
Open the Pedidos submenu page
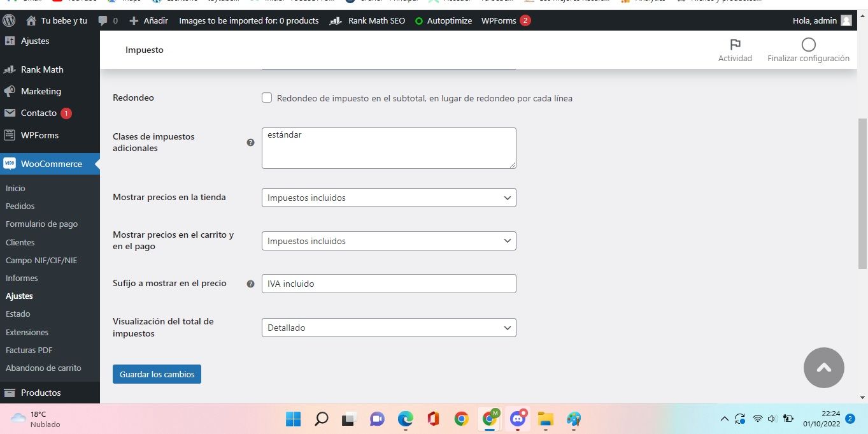click(20, 206)
